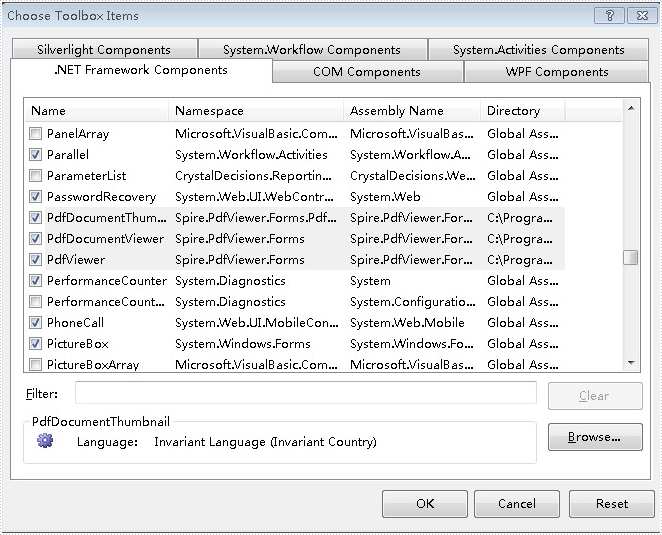
Task: Select the PictureBoxArray row name
Action: point(93,364)
